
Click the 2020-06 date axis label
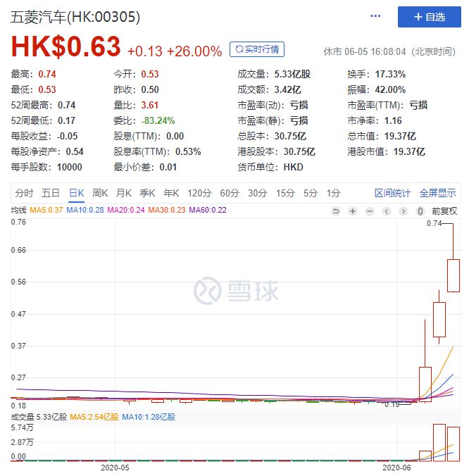pos(396,468)
